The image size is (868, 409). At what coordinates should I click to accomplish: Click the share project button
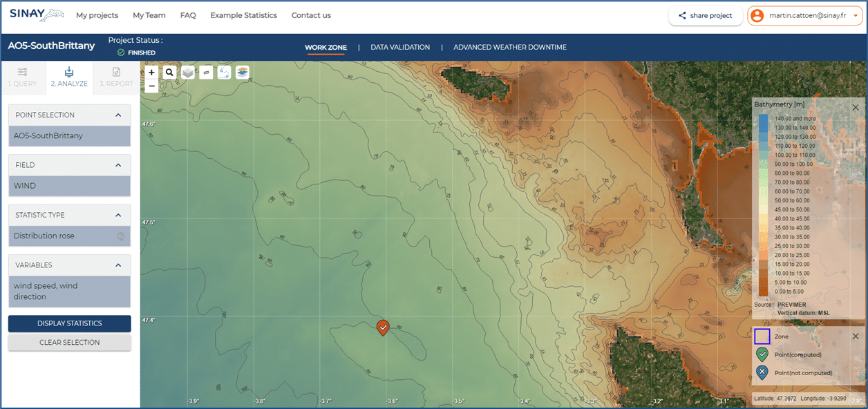(705, 15)
